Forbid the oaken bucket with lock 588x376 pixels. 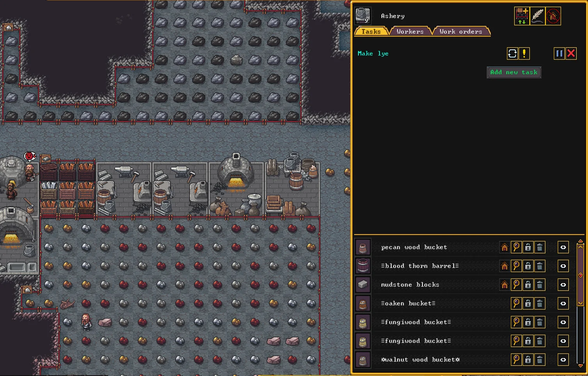528,303
